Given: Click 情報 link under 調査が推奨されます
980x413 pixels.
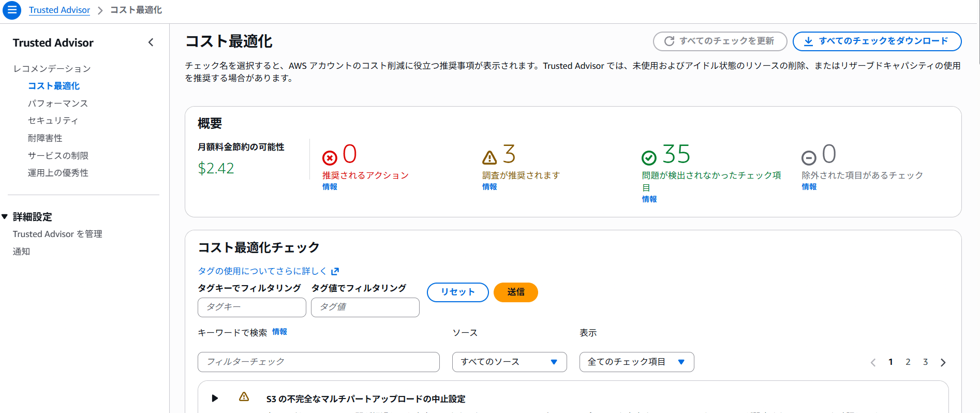Looking at the screenshot, I should (489, 187).
